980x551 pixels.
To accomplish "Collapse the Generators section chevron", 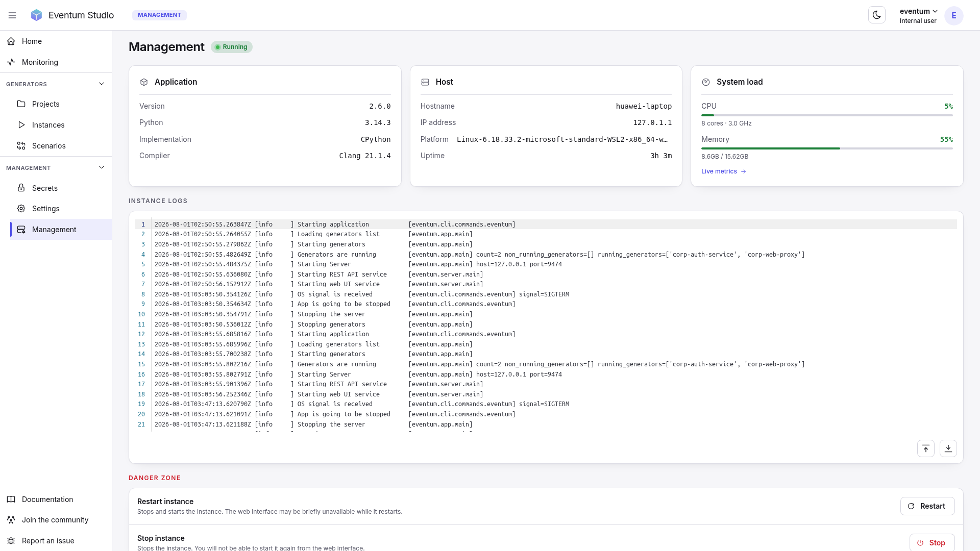I will [x=102, y=84].
